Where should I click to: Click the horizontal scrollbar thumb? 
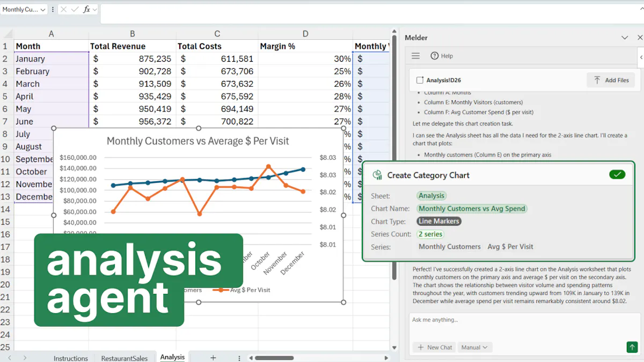click(x=274, y=358)
